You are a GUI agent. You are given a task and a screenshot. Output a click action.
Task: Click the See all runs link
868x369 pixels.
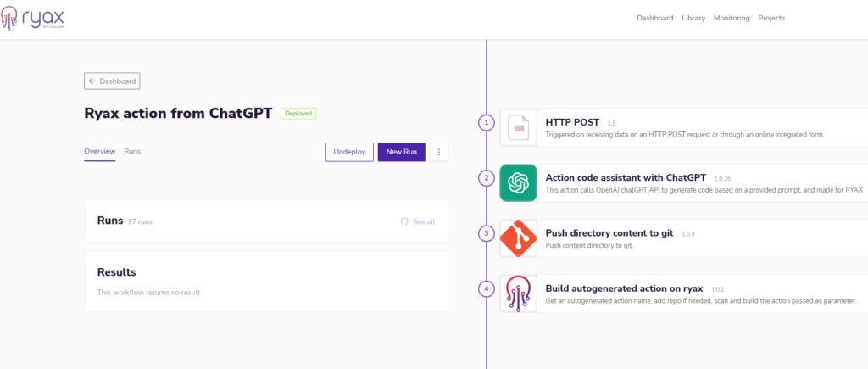[424, 221]
